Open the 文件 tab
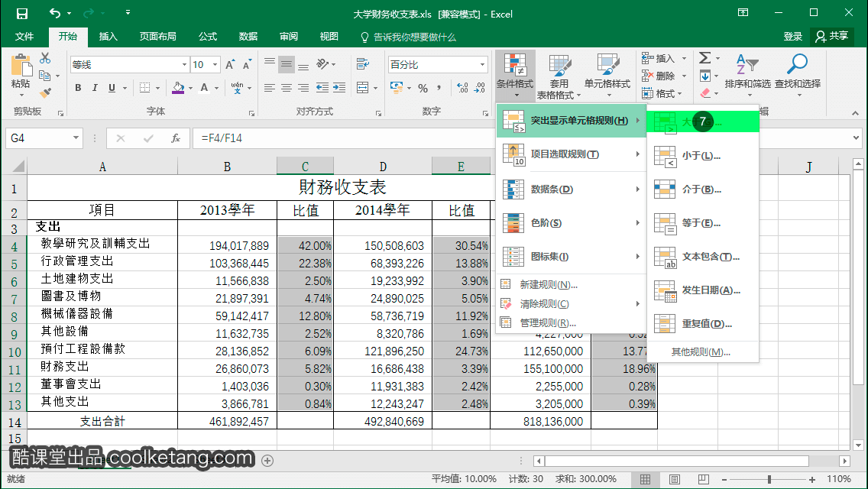868x489 pixels. tap(24, 37)
